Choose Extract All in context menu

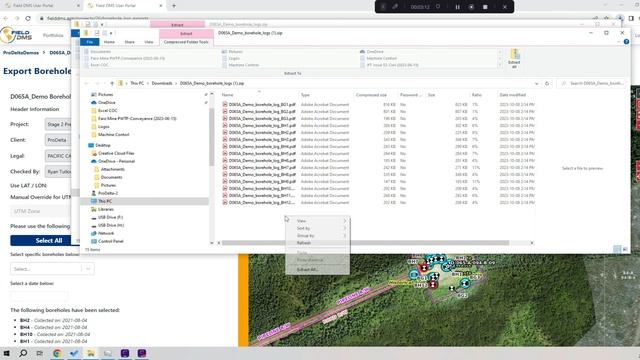pyautogui.click(x=317, y=269)
